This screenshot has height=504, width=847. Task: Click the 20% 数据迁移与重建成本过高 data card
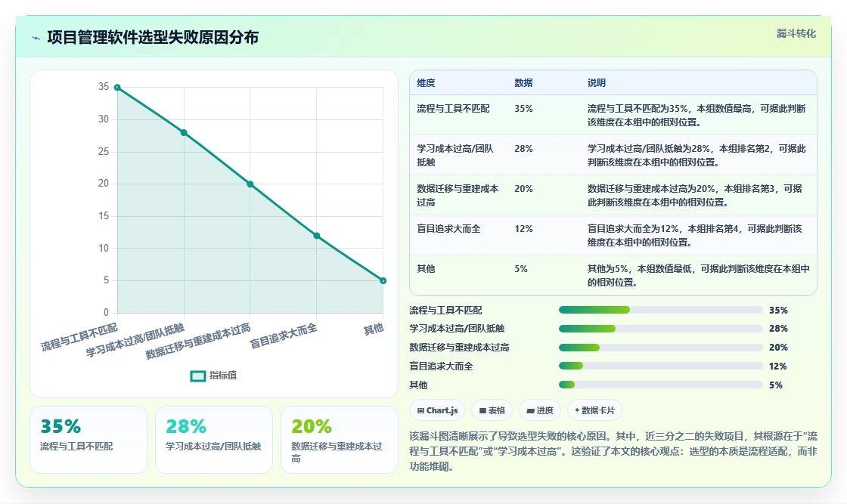[x=340, y=440]
